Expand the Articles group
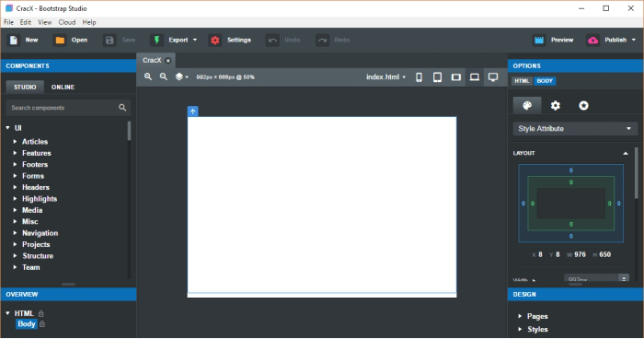Screen dimensions: 644x351 16,142
